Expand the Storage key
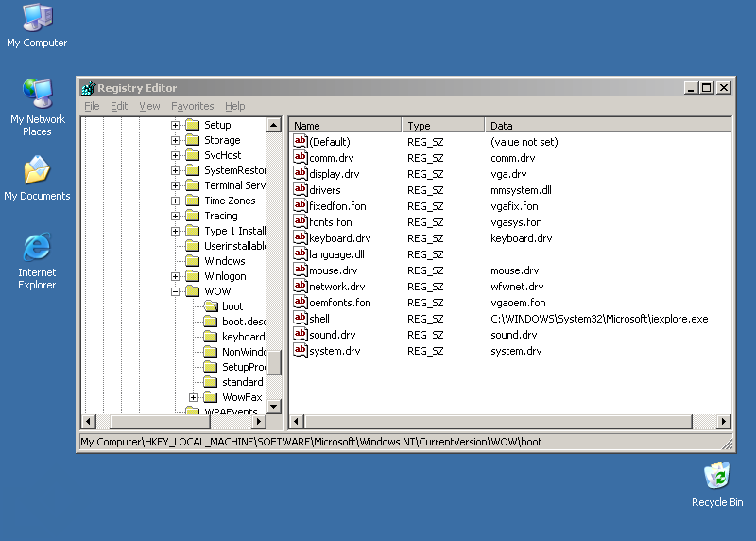Viewport: 756px width, 541px height. 175,140
